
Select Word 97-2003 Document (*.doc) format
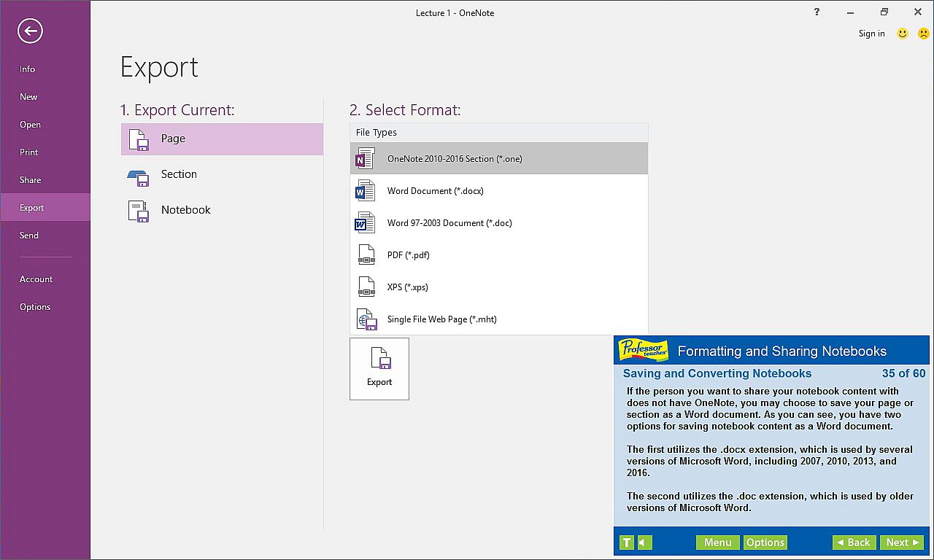[499, 223]
